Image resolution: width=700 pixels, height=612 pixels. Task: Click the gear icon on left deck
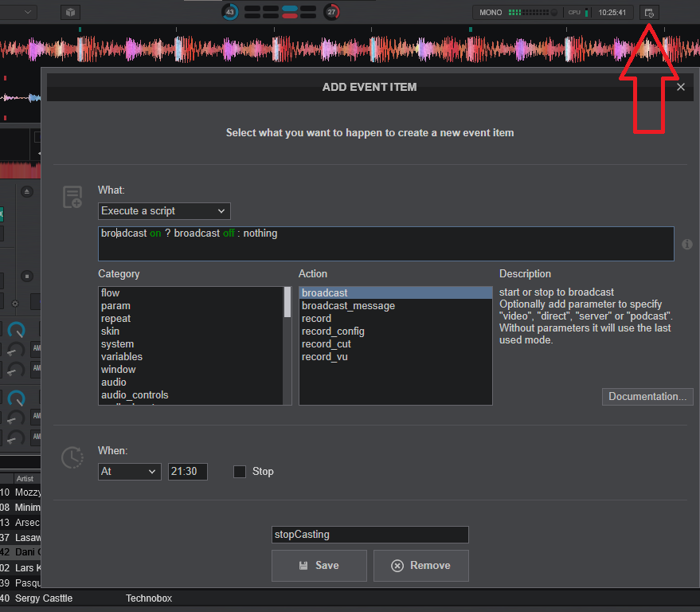pos(14,304)
